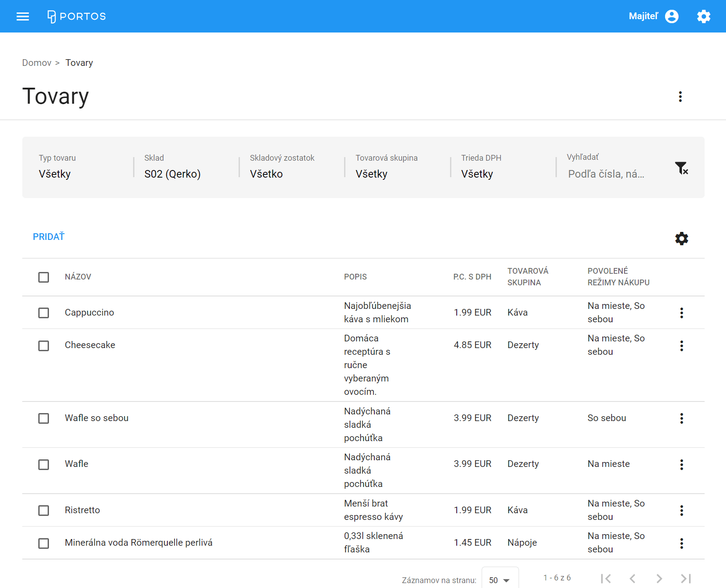Open row actions menu for Ristretto
This screenshot has width=726, height=588.
click(x=681, y=511)
